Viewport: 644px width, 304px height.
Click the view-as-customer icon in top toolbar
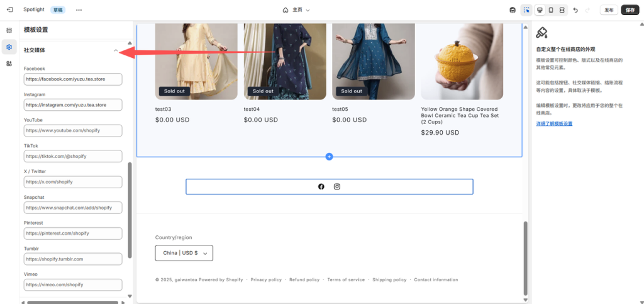tap(513, 10)
